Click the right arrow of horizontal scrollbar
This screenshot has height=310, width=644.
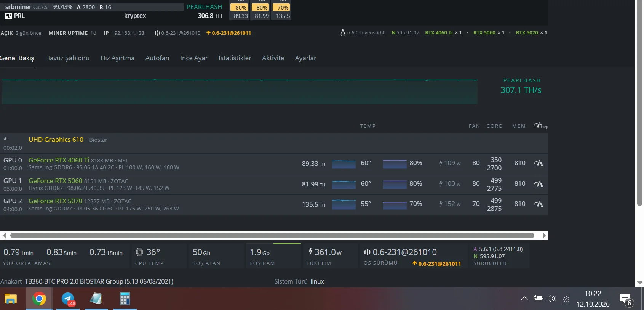544,236
